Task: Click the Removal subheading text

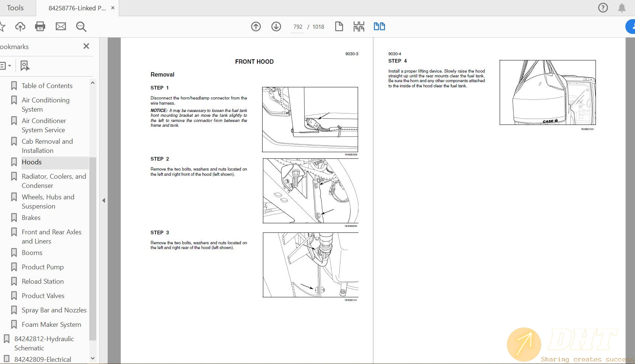Action: (x=162, y=75)
